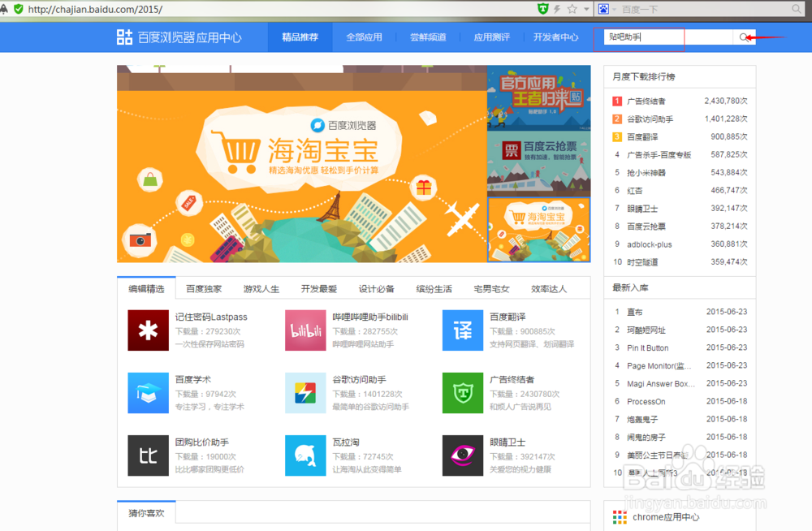Switch to the 设计必备 category tab

coord(377,288)
